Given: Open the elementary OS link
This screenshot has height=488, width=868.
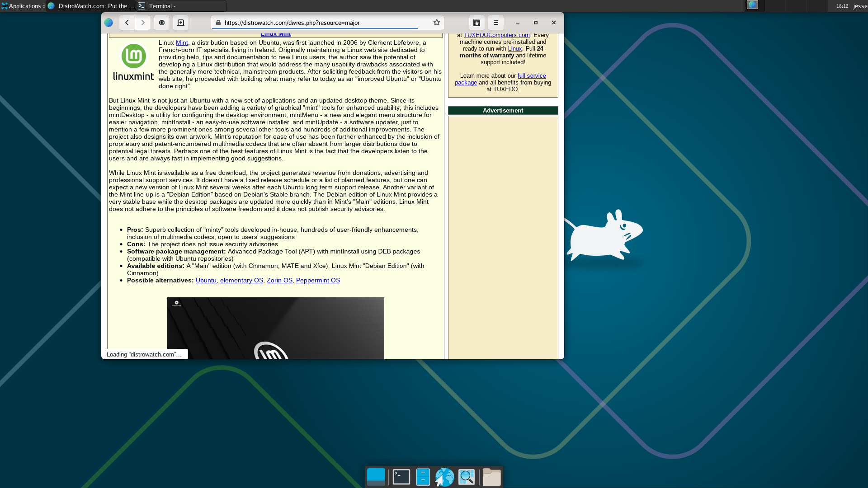Looking at the screenshot, I should click(241, 280).
